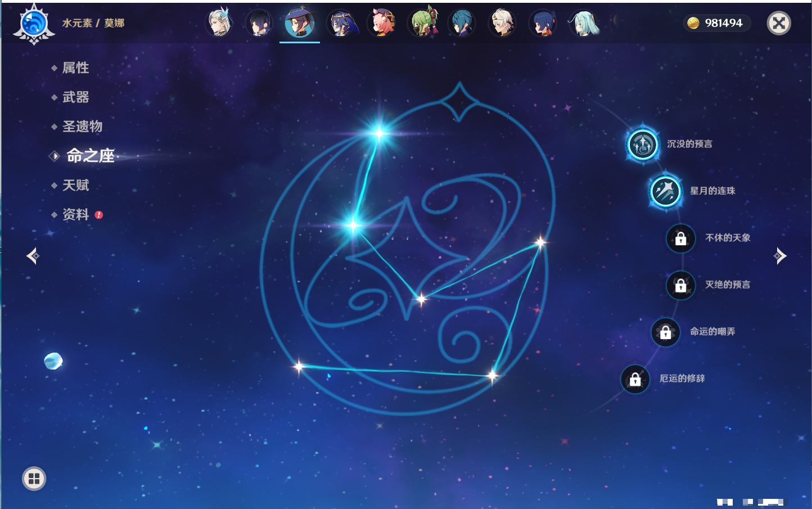Open the locked 灭绝的预言 constellation node
The image size is (812, 509).
pos(681,285)
